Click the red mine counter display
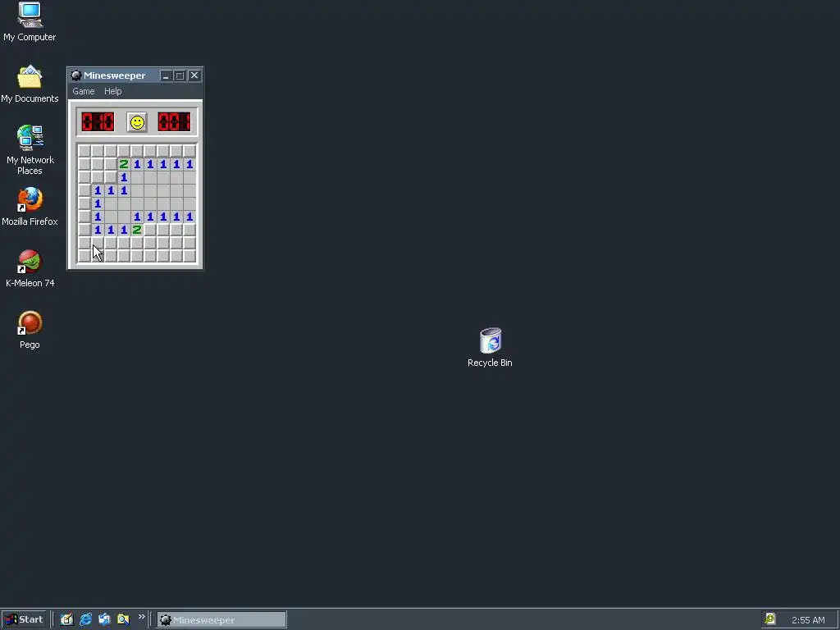This screenshot has width=840, height=630. 98,121
